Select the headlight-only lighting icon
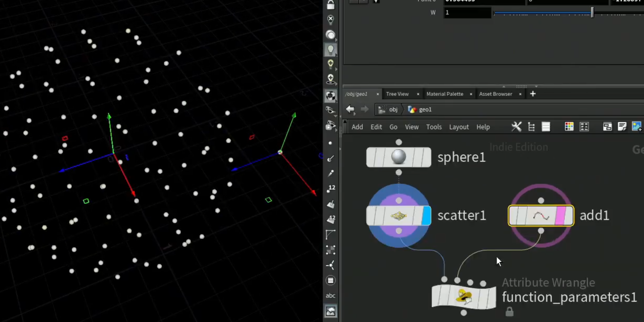 pos(331,35)
